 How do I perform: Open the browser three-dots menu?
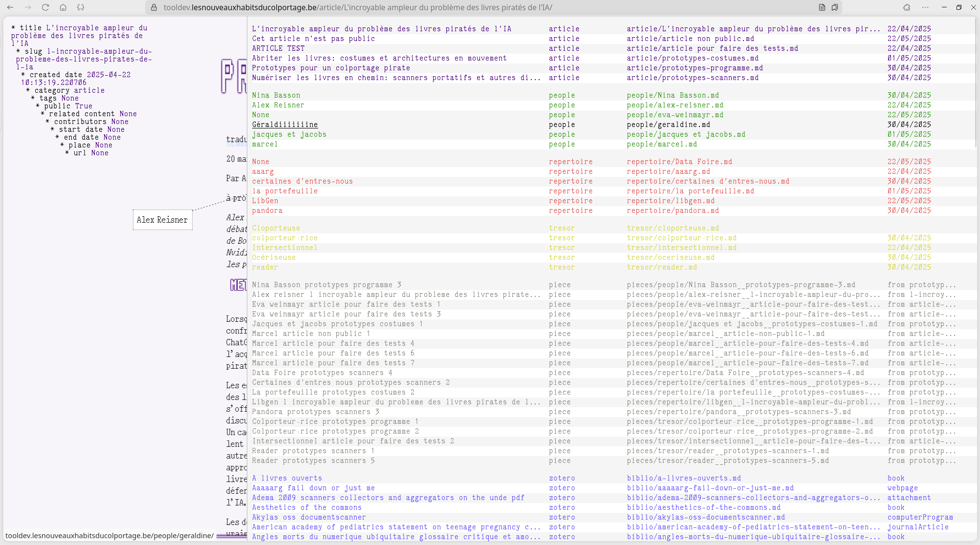point(925,7)
